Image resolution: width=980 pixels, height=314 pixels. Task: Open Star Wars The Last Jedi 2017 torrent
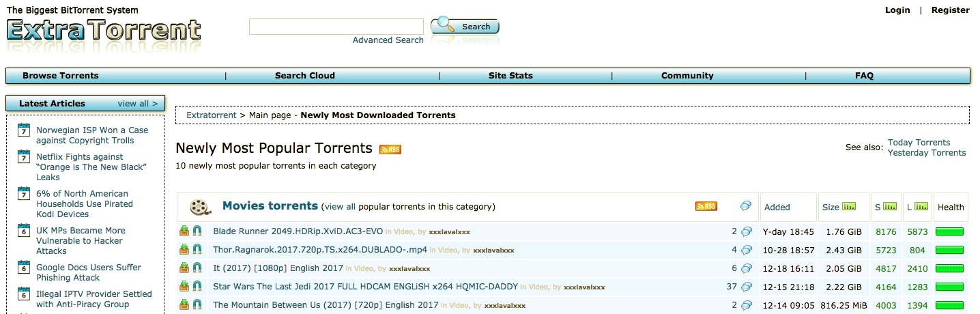tap(365, 287)
